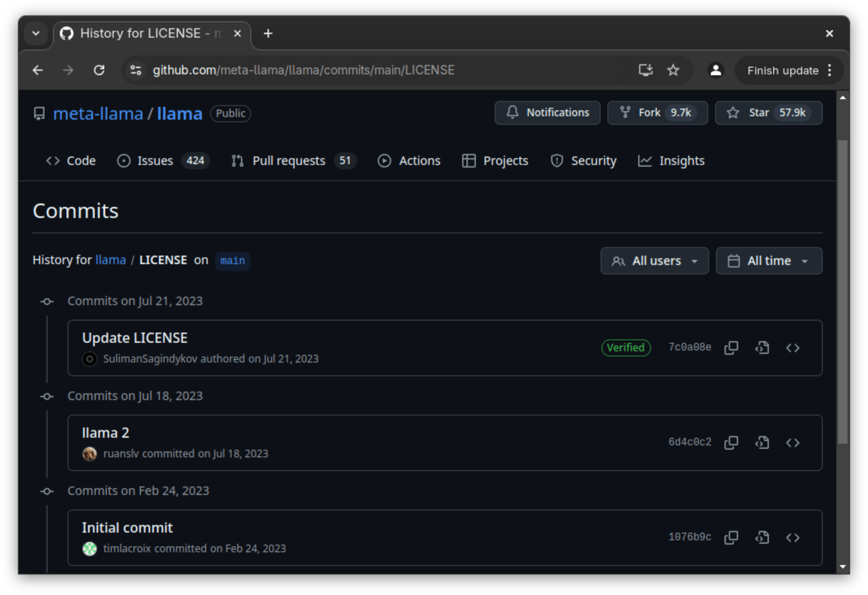Click SulimanSagindykov's avatar icon
The width and height of the screenshot is (868, 595).
pyautogui.click(x=89, y=359)
